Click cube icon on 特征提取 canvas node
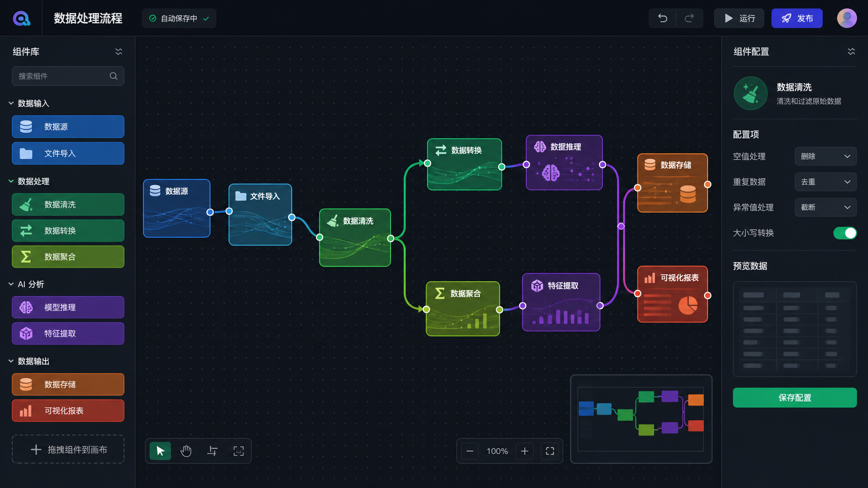The height and width of the screenshot is (488, 868). point(537,286)
